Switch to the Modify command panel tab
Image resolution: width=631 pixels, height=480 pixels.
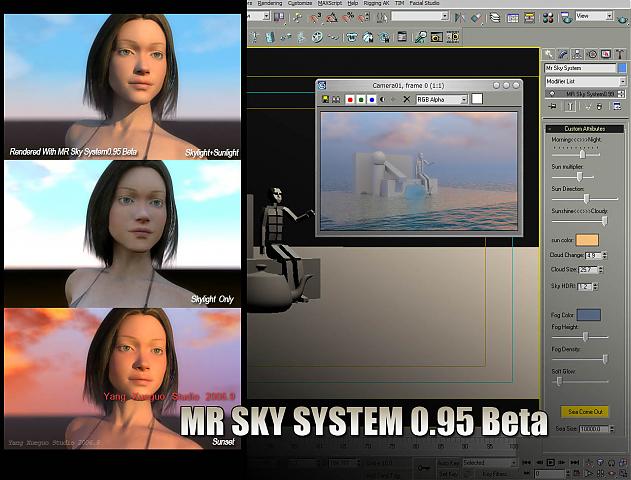click(563, 54)
